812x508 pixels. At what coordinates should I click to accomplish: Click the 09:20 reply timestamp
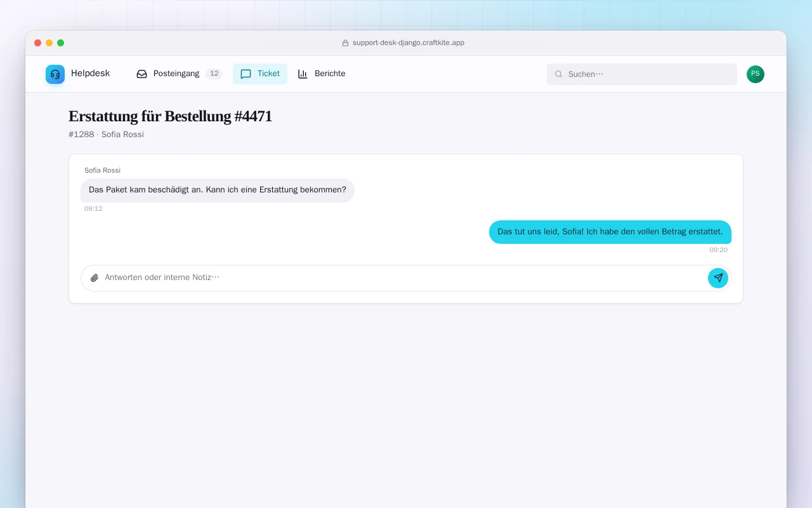pos(719,250)
